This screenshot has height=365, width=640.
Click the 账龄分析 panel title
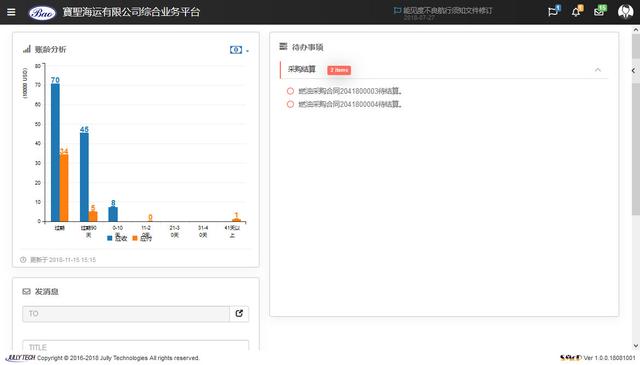click(50, 49)
